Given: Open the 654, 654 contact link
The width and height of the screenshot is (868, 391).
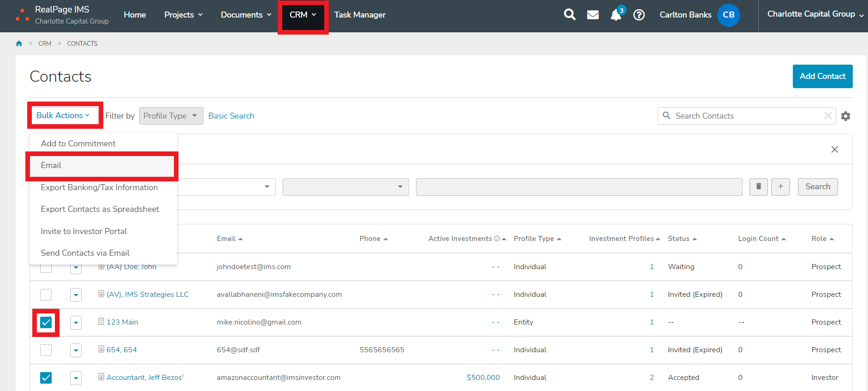Looking at the screenshot, I should coord(122,349).
